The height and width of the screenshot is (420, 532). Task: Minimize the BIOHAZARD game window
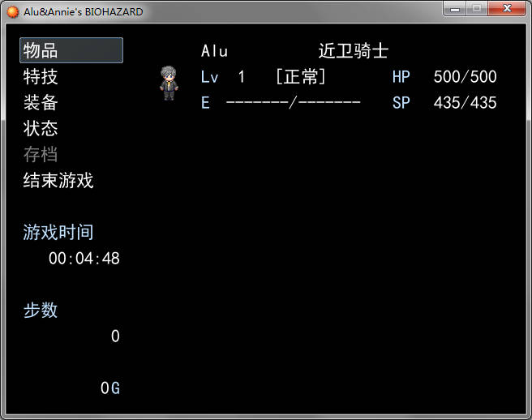pos(455,8)
